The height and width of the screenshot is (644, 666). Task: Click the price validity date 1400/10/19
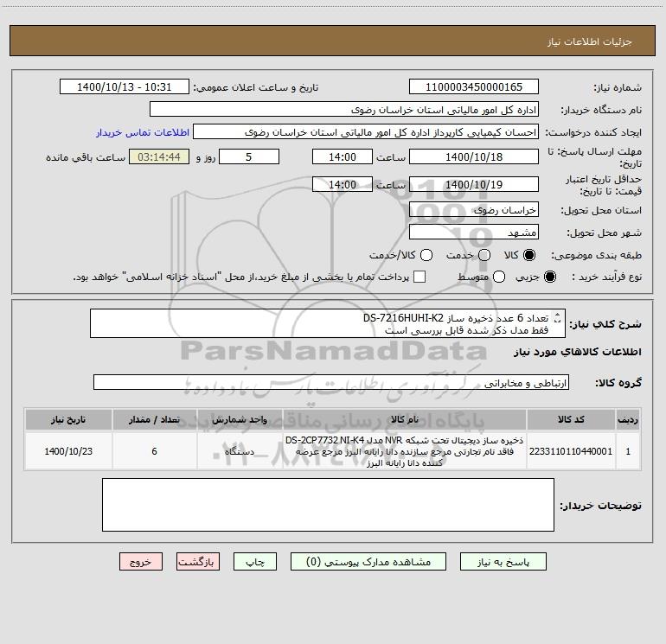(x=474, y=184)
